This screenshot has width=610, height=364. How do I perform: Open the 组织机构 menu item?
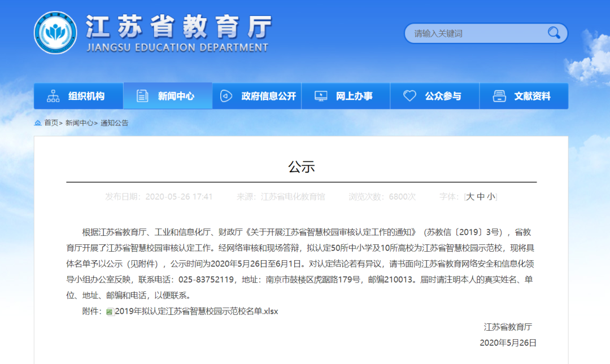pyautogui.click(x=86, y=96)
